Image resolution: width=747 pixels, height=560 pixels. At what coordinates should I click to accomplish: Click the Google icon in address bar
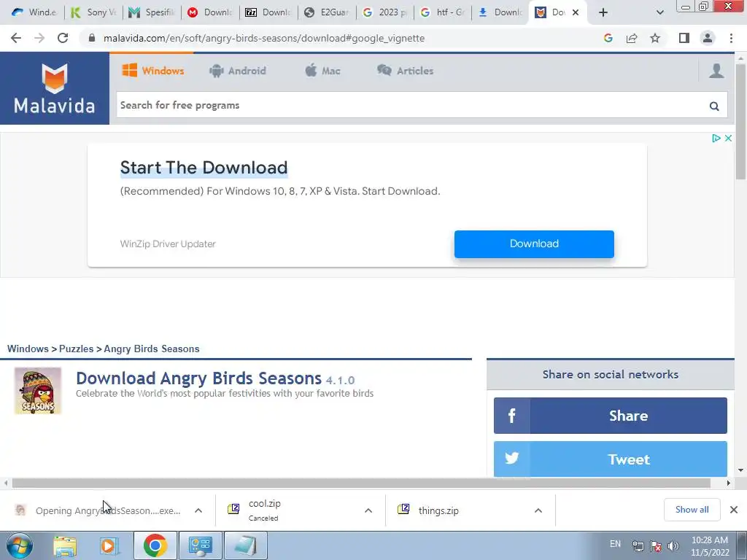click(x=608, y=38)
